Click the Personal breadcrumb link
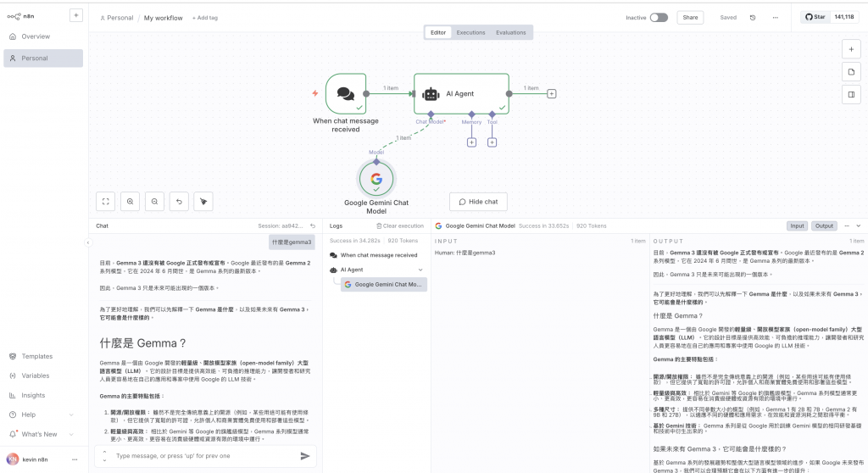The height and width of the screenshot is (473, 868). (117, 18)
